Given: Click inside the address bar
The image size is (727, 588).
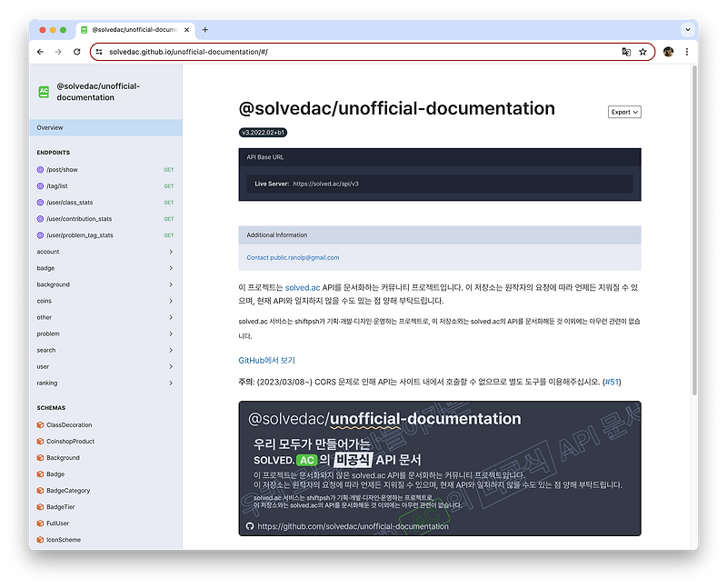Looking at the screenshot, I should tap(273, 52).
